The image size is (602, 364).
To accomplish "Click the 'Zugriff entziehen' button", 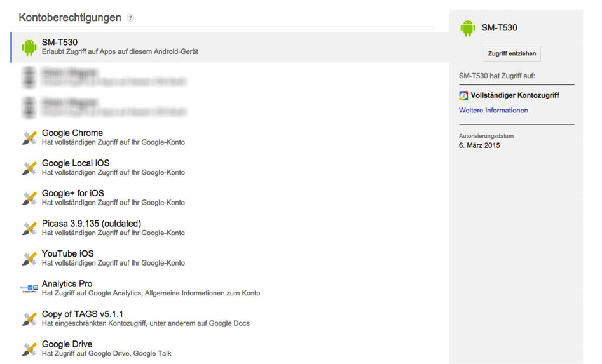I will click(512, 54).
